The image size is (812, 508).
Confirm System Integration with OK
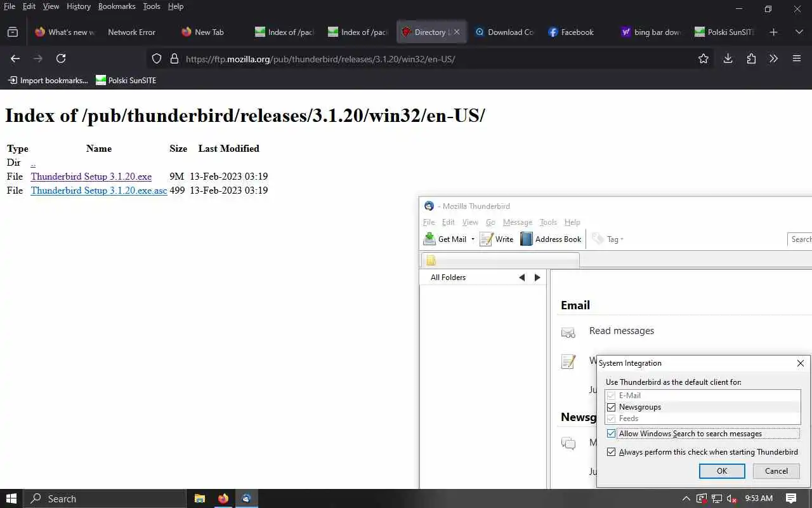[722, 471]
